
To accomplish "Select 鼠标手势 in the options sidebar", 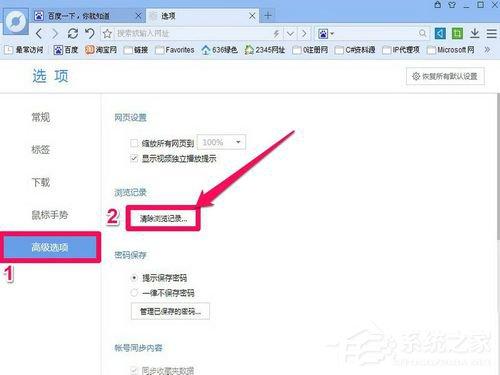I will 50,215.
